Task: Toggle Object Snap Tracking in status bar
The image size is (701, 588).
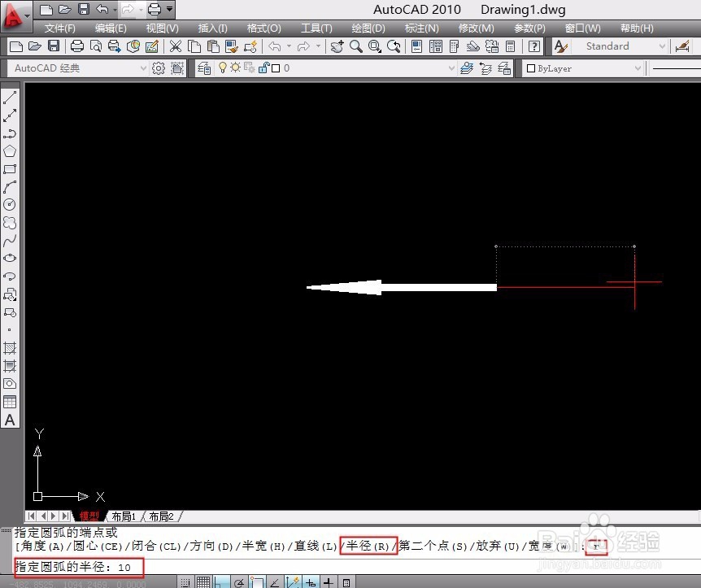Action: click(275, 582)
